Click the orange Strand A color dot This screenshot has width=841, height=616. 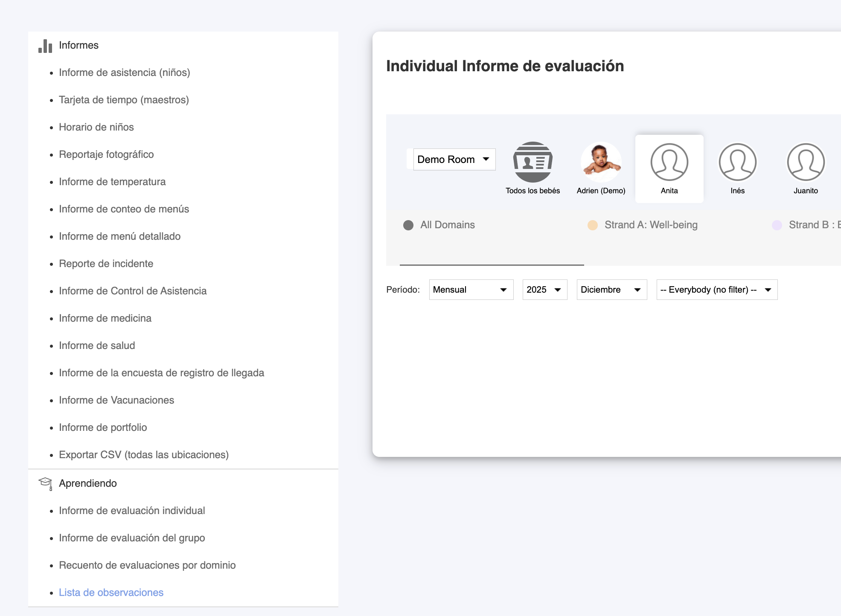coord(593,225)
